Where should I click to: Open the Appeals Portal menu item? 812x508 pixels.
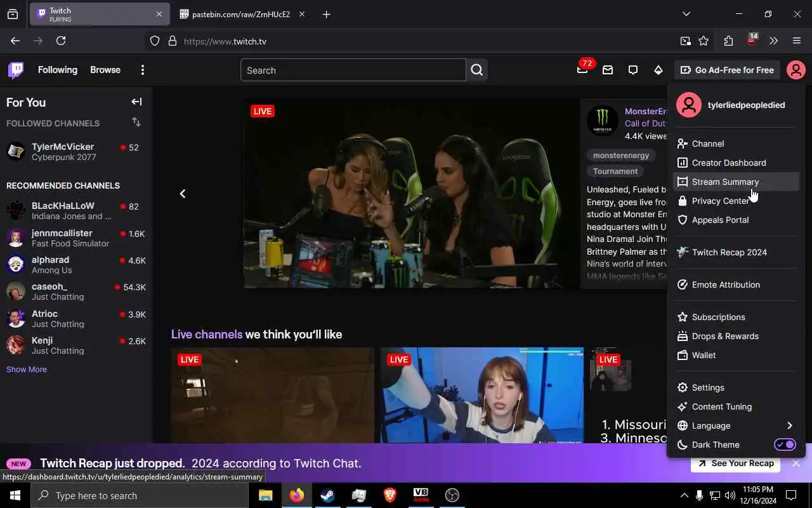pos(736,220)
